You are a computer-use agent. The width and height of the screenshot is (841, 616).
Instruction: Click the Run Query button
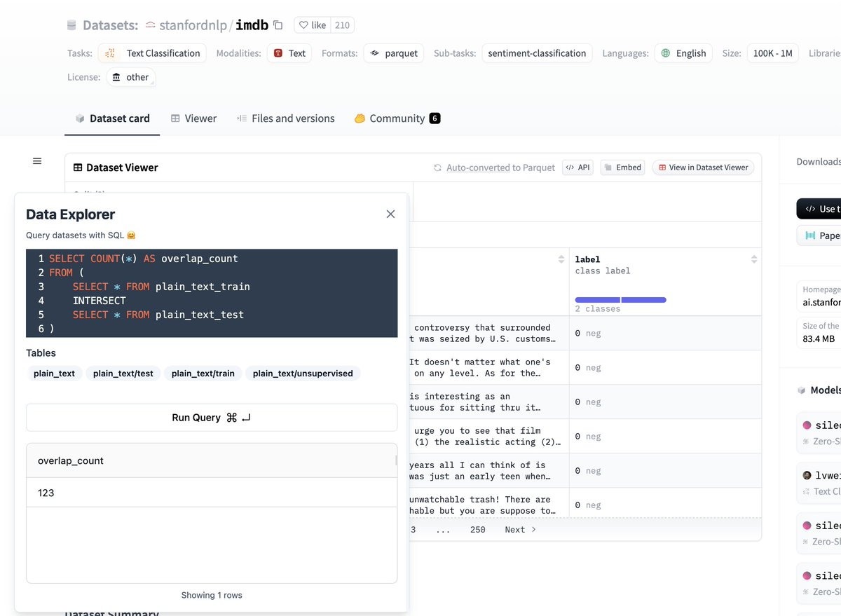pos(212,418)
